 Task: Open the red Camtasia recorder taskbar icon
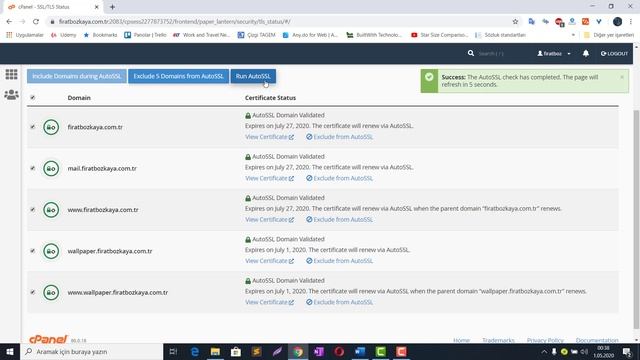[x=401, y=351]
